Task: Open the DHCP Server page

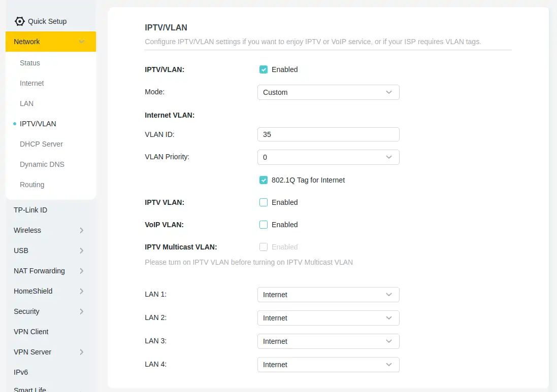Action: (x=41, y=144)
